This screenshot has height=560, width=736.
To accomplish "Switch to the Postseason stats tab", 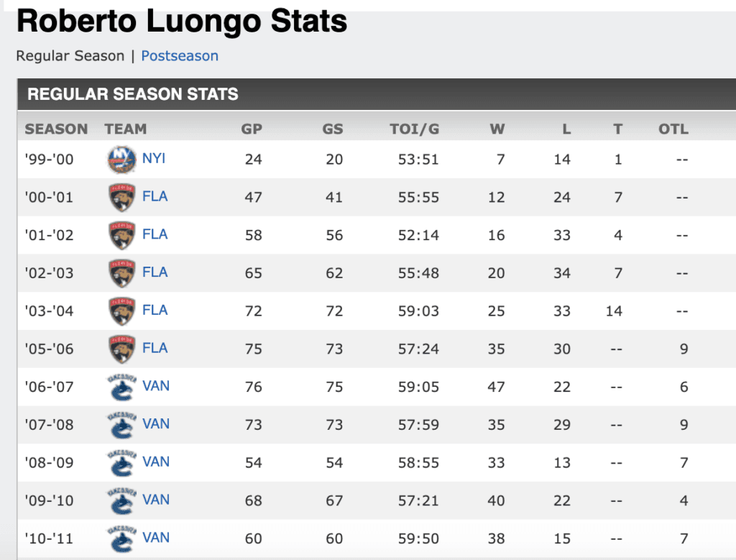I will [180, 55].
